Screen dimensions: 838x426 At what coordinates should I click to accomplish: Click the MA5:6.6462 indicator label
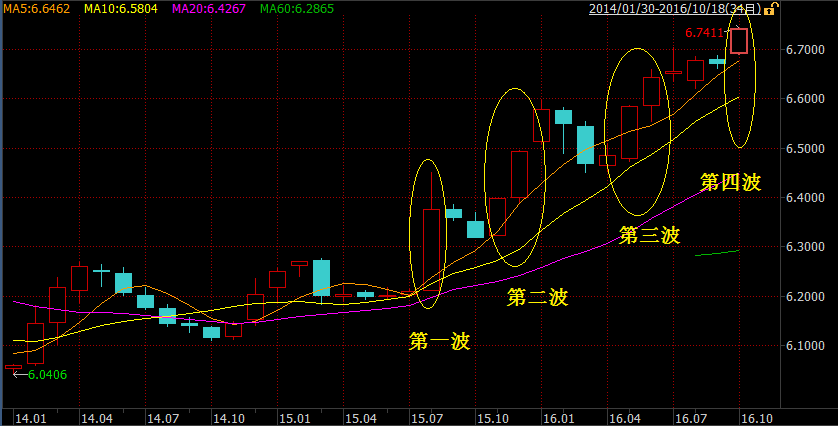36,9
